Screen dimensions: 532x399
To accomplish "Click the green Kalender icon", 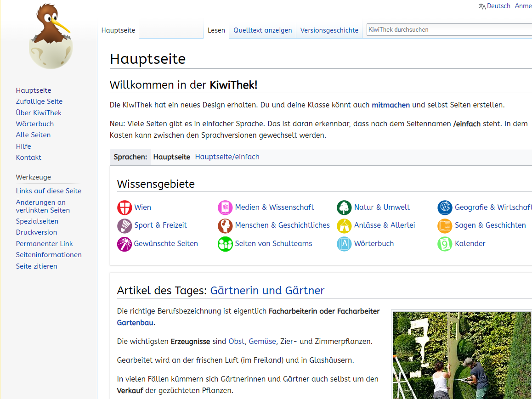I will tap(445, 244).
